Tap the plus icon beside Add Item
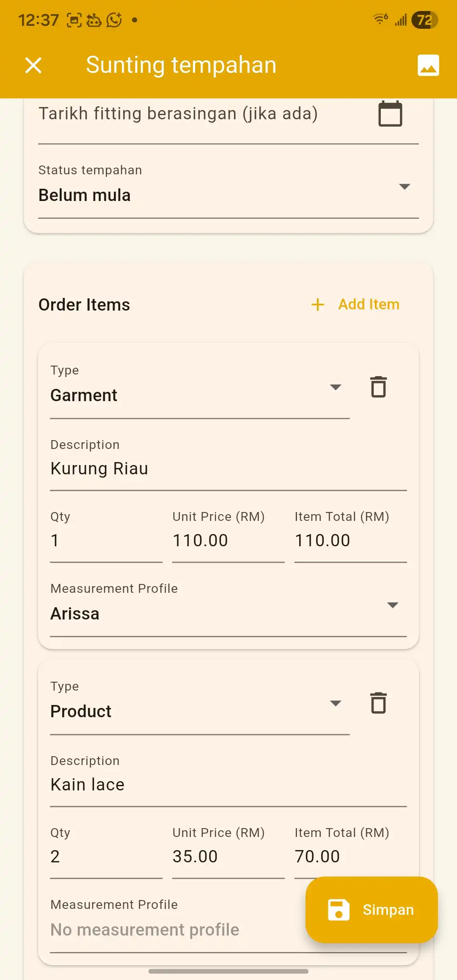Viewport: 457px width, 980px height. click(x=318, y=305)
